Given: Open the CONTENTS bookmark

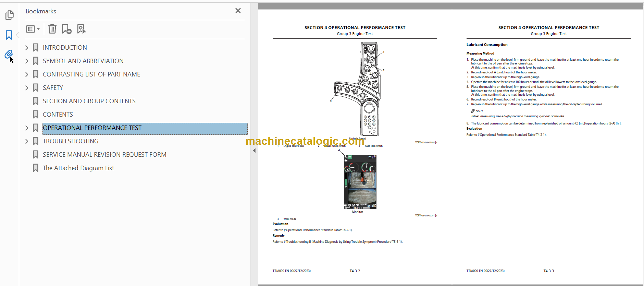Looking at the screenshot, I should coord(58,115).
